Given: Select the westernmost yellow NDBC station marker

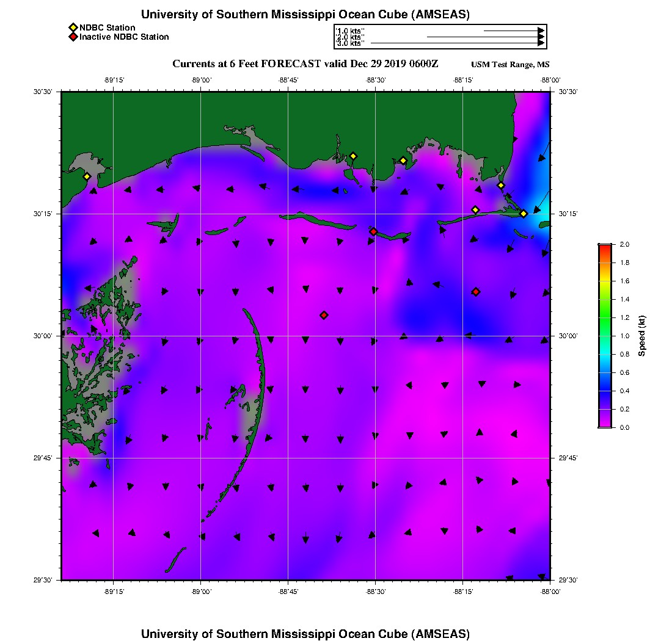Looking at the screenshot, I should (87, 176).
